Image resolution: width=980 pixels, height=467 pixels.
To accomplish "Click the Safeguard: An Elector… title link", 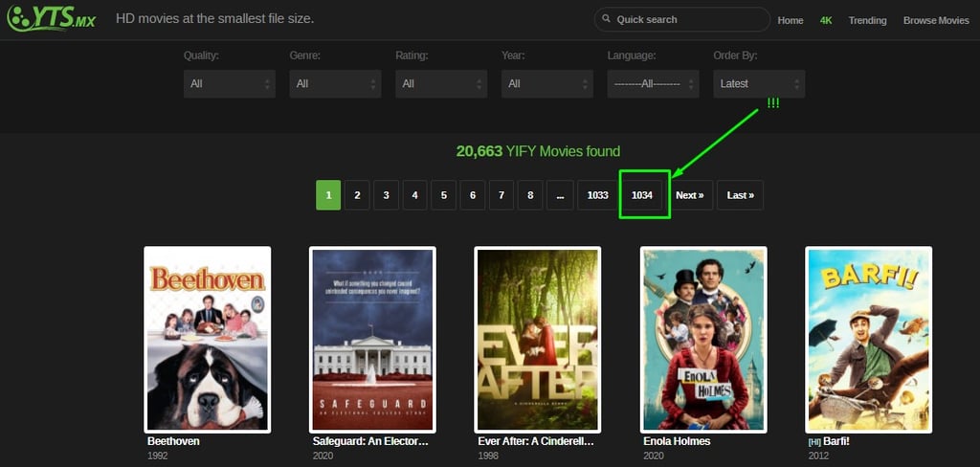I will tap(370, 441).
